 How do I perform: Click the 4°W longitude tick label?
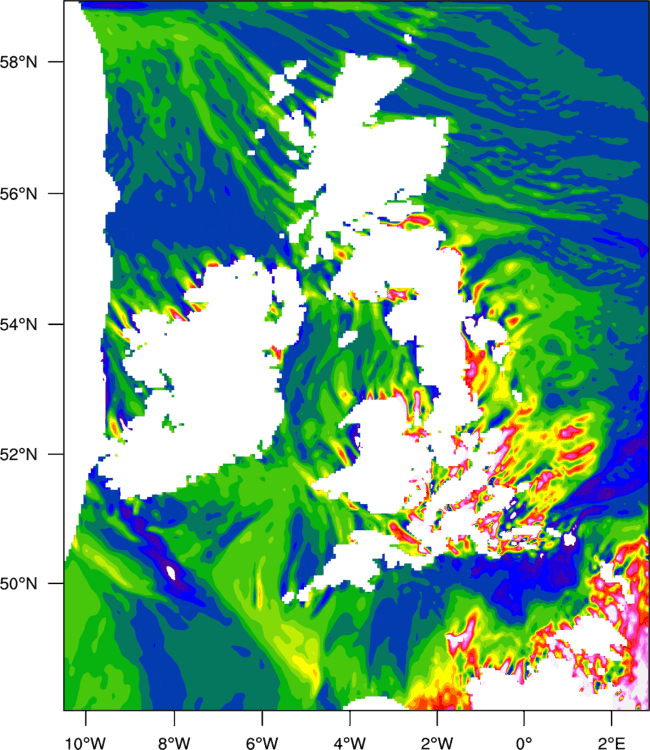[349, 739]
